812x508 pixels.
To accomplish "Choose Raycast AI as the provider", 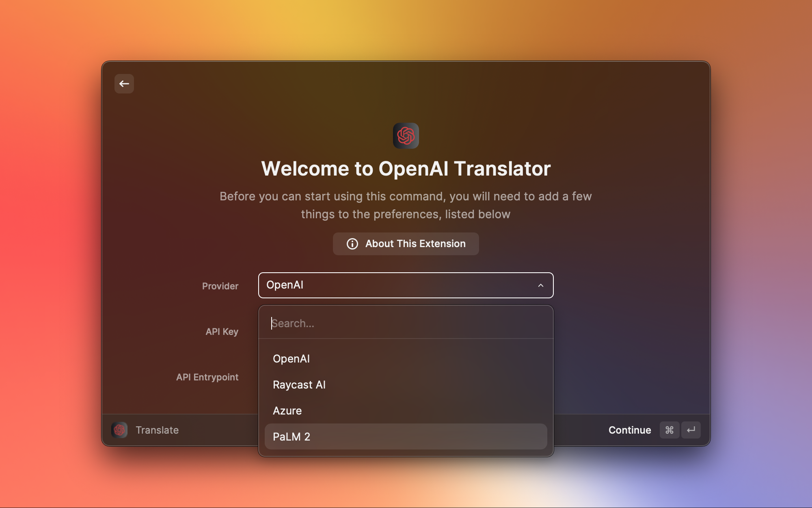I will [x=299, y=385].
